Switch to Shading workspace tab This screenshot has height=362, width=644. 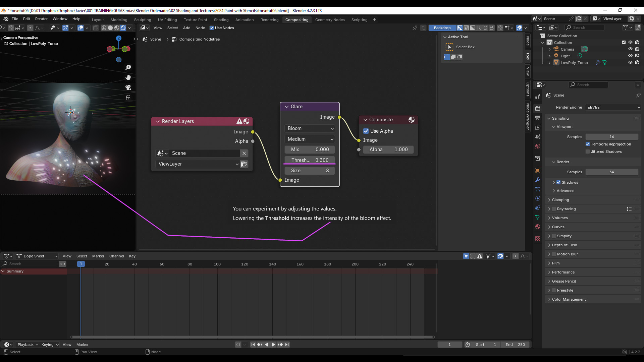click(x=221, y=20)
